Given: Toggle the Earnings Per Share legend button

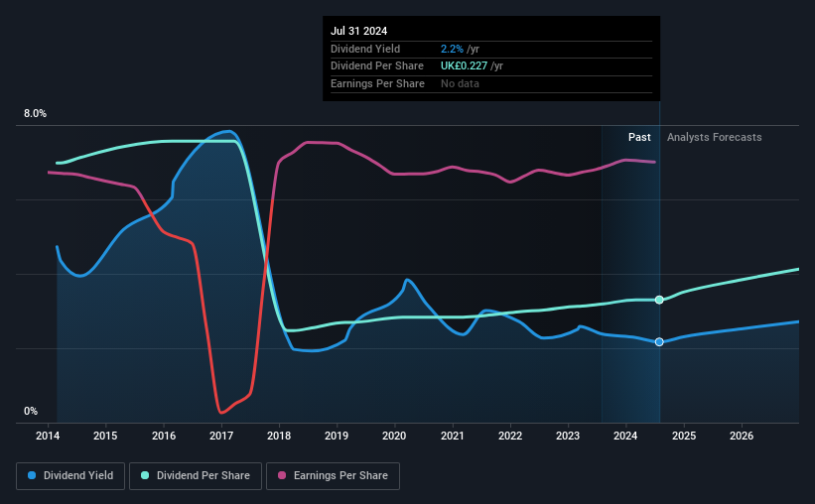Looking at the screenshot, I should 333,476.
